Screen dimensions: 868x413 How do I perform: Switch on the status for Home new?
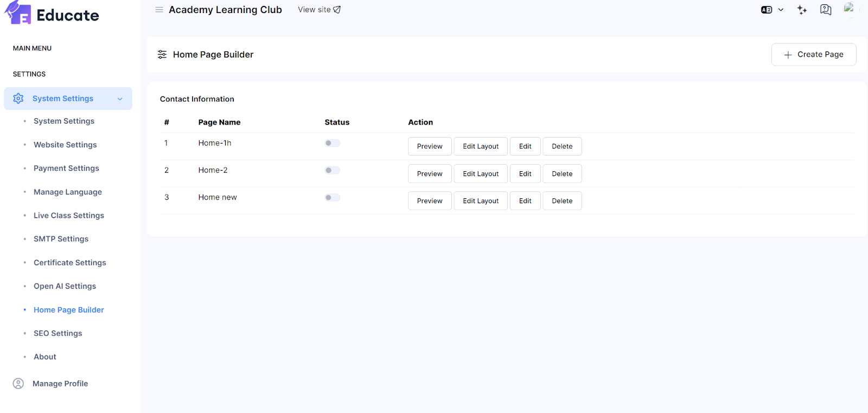point(332,198)
